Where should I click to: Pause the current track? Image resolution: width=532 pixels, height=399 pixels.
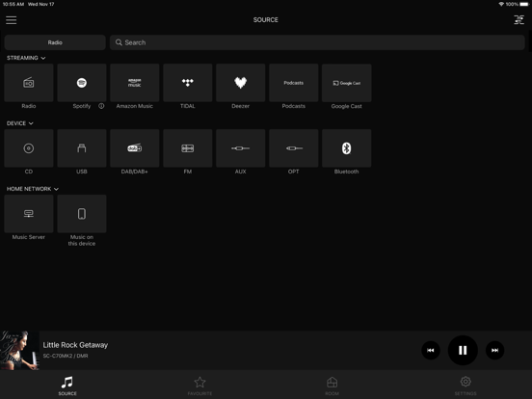[463, 350]
